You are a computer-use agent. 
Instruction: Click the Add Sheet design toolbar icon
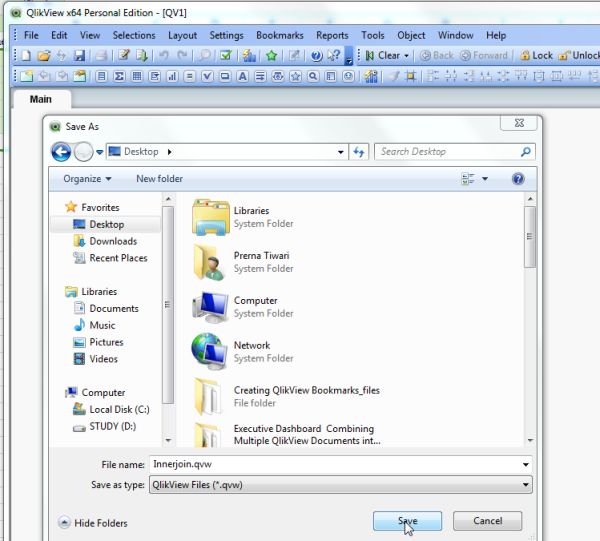26,77
